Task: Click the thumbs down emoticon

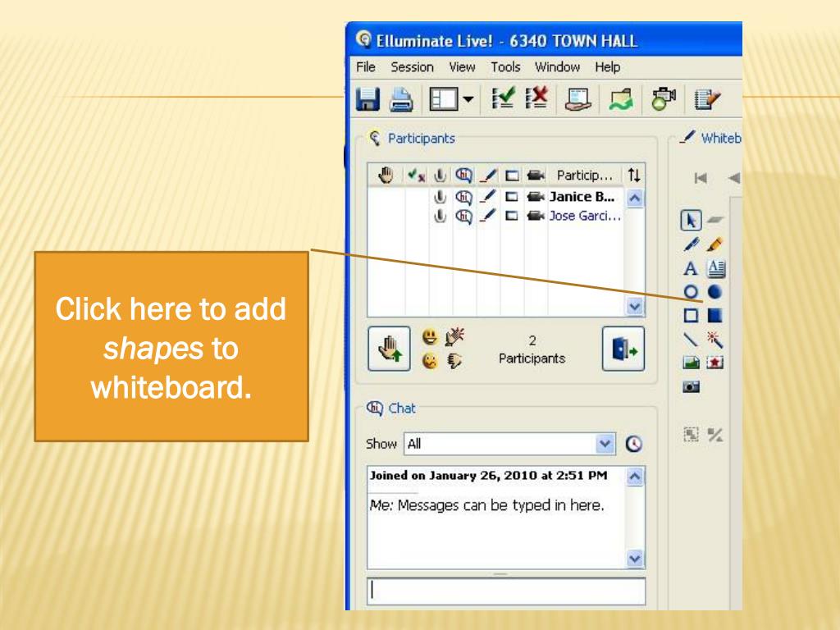Action: coord(454,361)
